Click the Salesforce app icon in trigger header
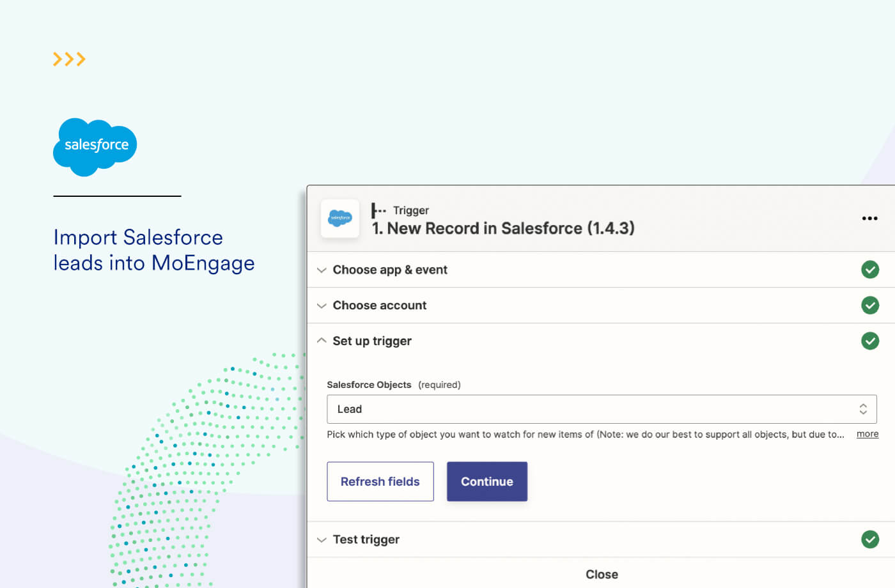 coord(340,219)
